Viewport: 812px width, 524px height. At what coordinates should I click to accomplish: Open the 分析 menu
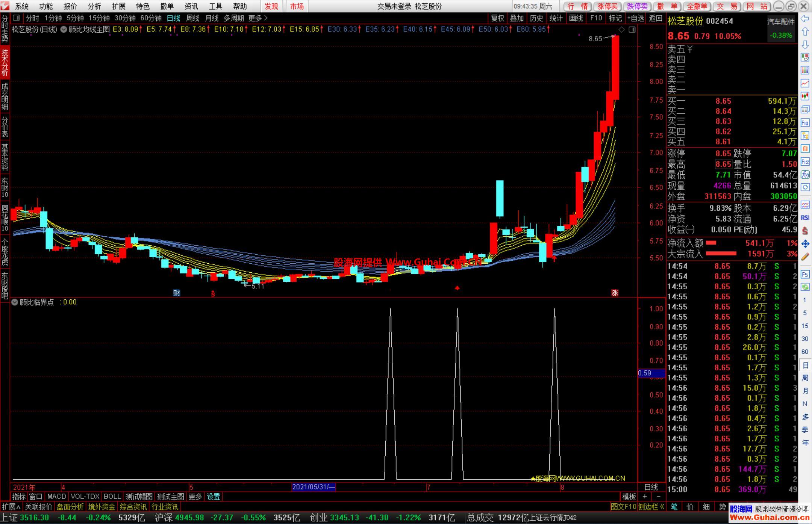[x=94, y=6]
